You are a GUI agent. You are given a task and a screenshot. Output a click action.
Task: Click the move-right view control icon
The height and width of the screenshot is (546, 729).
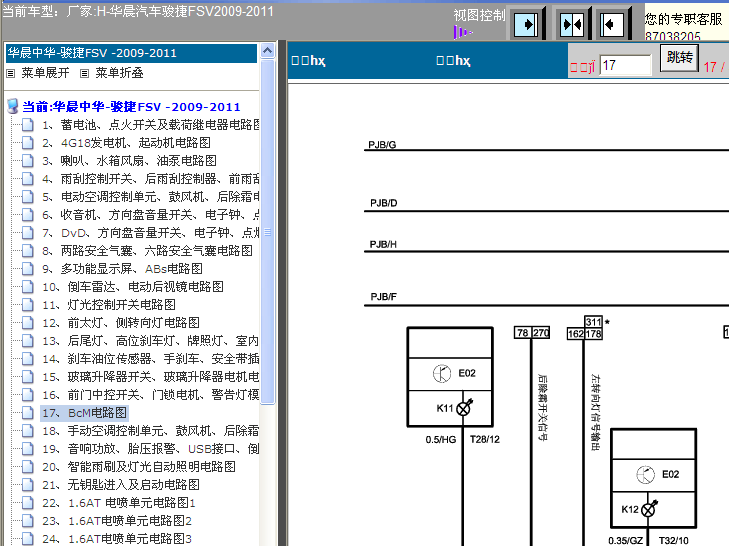(526, 24)
